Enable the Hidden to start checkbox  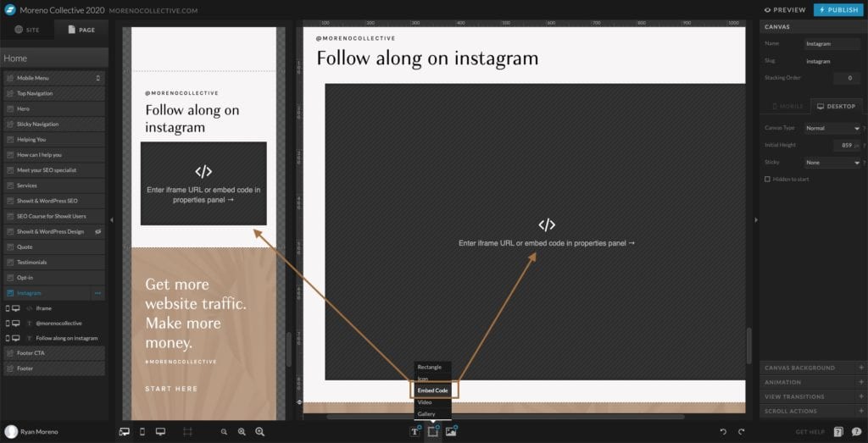pyautogui.click(x=767, y=179)
